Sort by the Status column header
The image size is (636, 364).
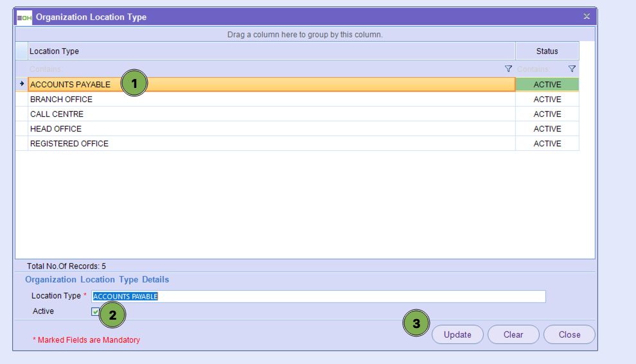[x=547, y=51]
